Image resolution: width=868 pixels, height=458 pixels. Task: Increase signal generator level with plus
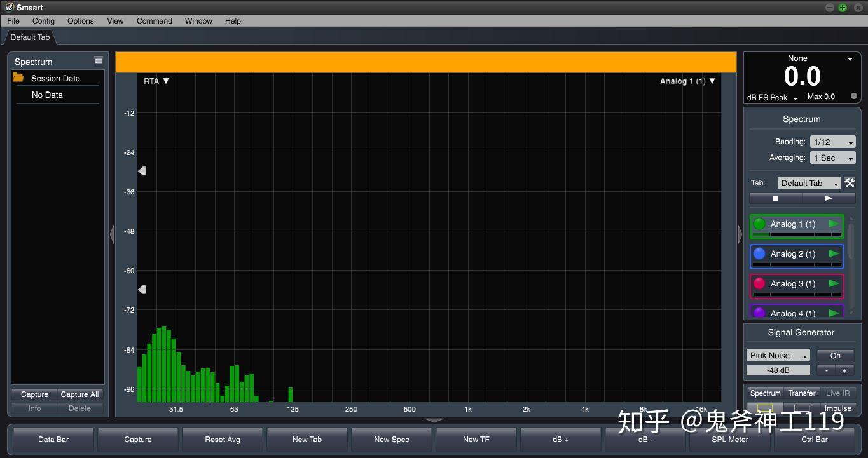(844, 370)
